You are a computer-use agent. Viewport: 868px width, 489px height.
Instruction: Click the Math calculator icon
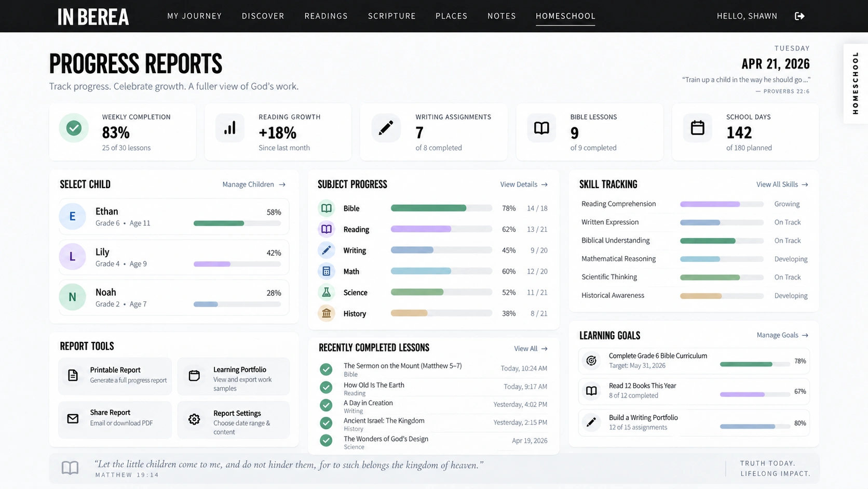[x=326, y=271]
